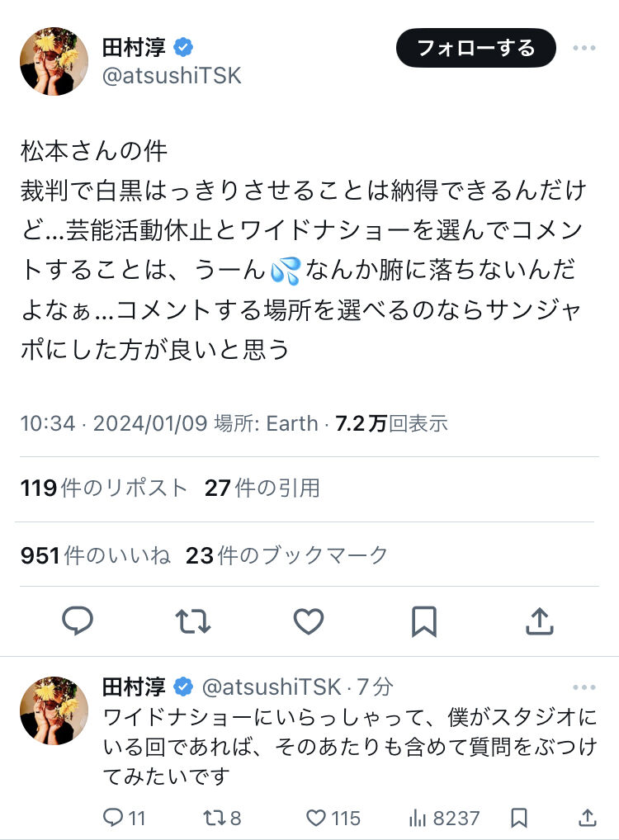This screenshot has height=840, width=619.
Task: Open the 27件の引用 quotes list
Action: tap(262, 488)
